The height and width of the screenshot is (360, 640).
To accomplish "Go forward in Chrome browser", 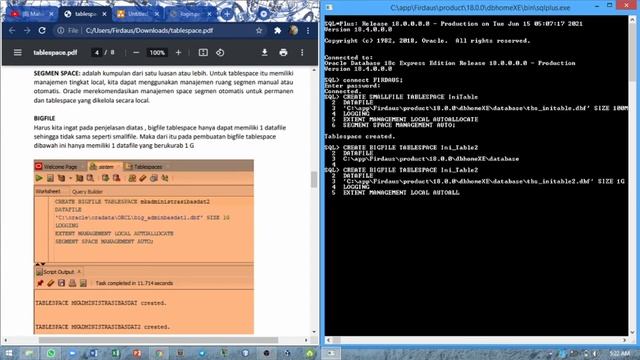I will pyautogui.click(x=27, y=31).
